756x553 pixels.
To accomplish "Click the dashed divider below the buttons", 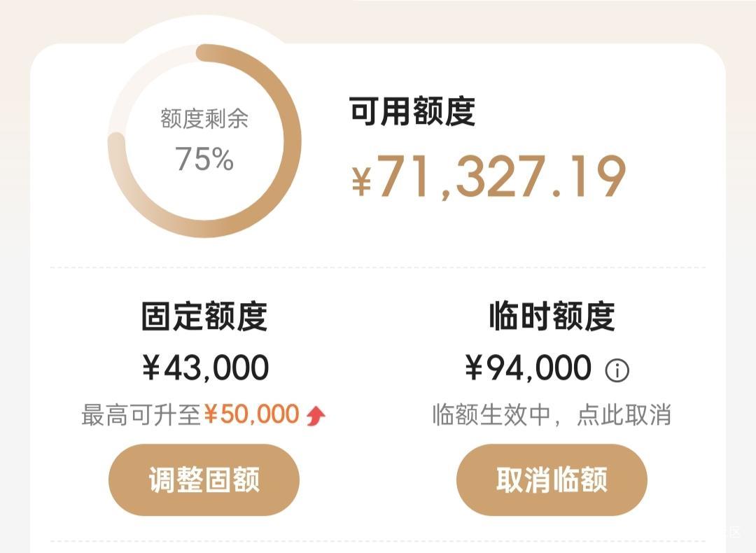I will (378, 540).
